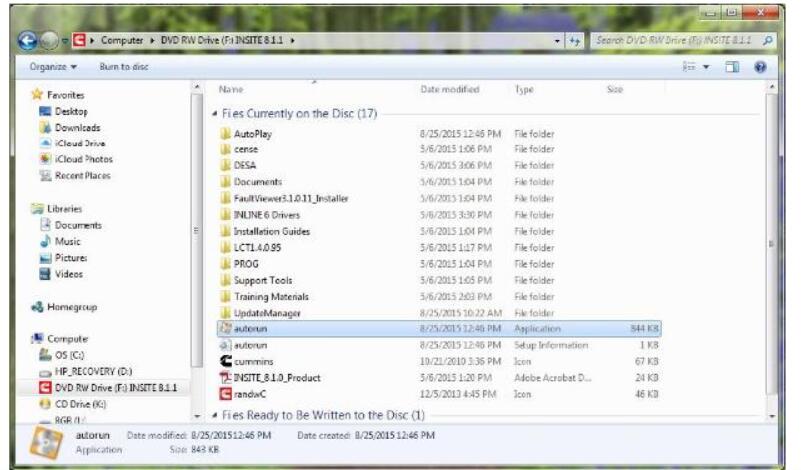Select Homegroup in navigation pane
Image resolution: width=801 pixels, height=470 pixels.
point(72,307)
